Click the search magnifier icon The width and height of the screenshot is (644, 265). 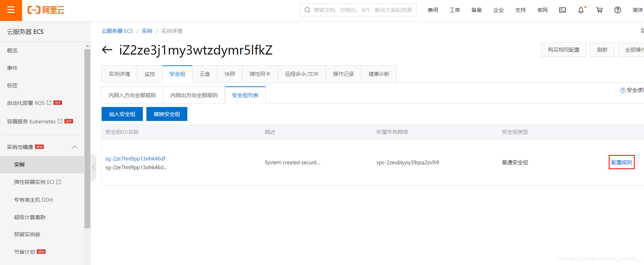tap(307, 10)
